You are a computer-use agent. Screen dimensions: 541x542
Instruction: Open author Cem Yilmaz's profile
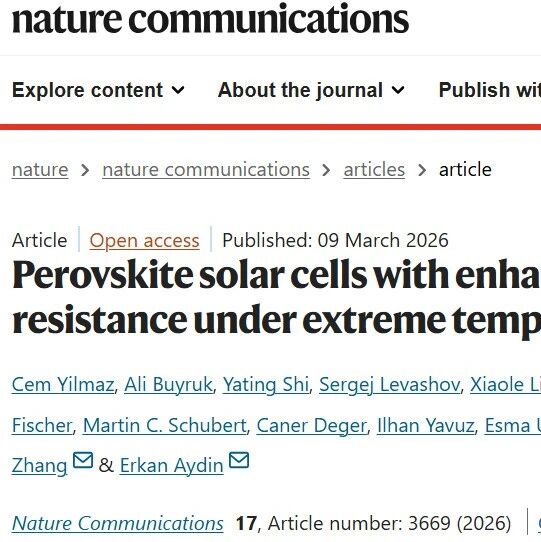point(63,384)
